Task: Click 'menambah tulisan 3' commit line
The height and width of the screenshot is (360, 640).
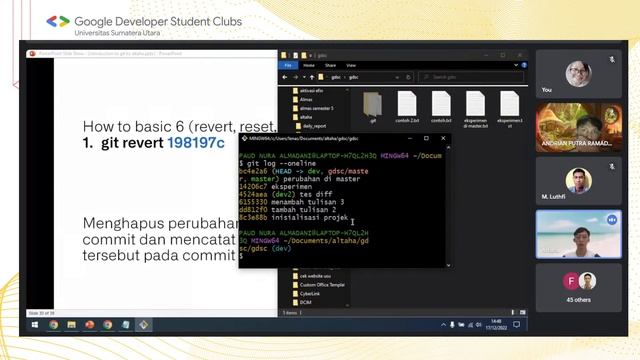Action: (292, 202)
